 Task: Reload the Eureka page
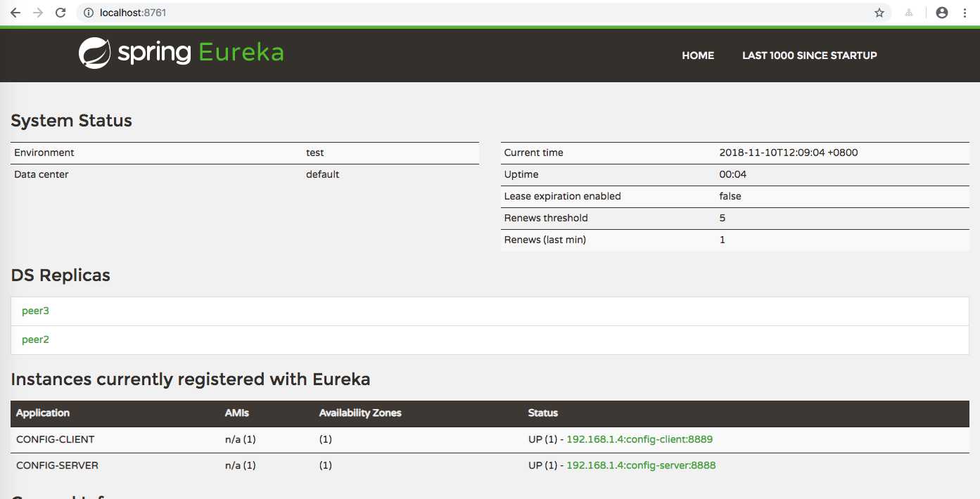61,13
